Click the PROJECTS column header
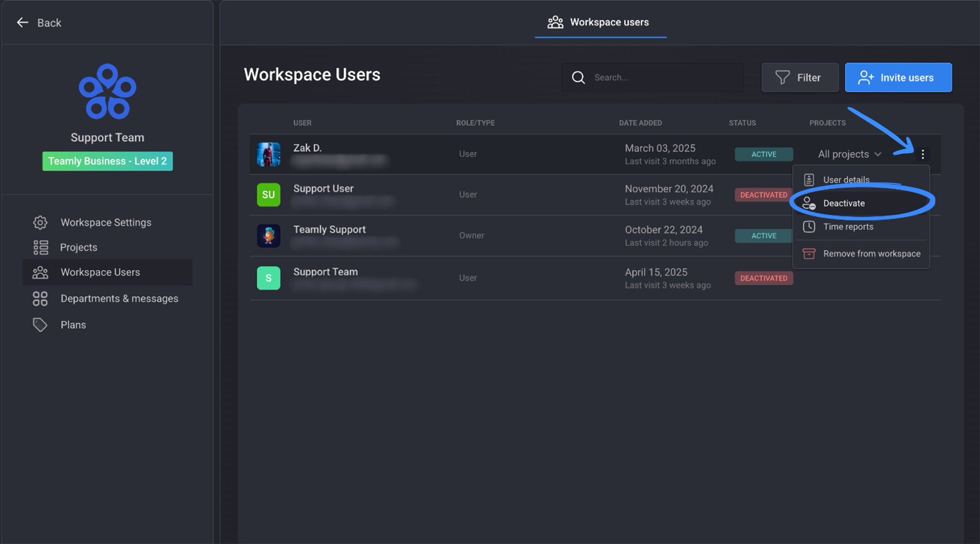This screenshot has height=544, width=980. pos(827,123)
